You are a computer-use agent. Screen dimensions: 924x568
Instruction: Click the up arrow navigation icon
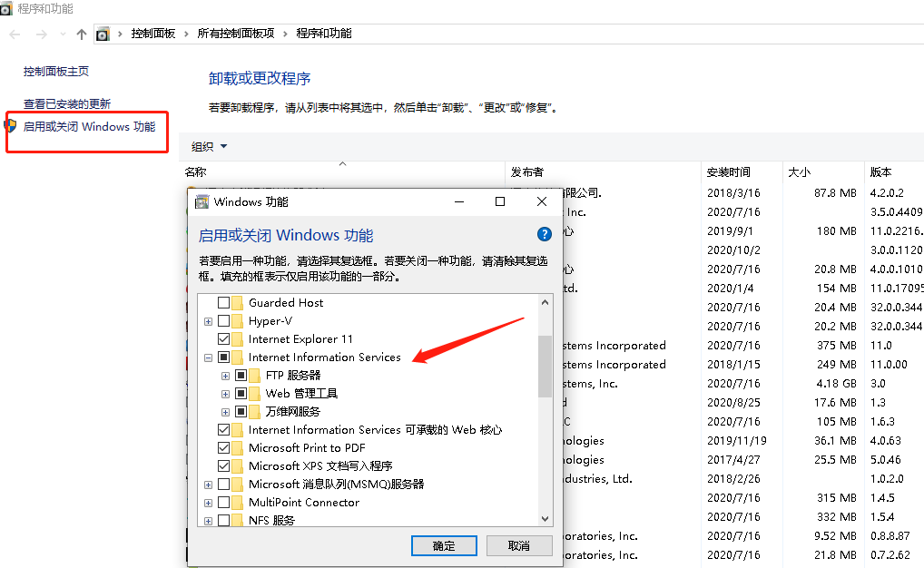click(x=82, y=34)
